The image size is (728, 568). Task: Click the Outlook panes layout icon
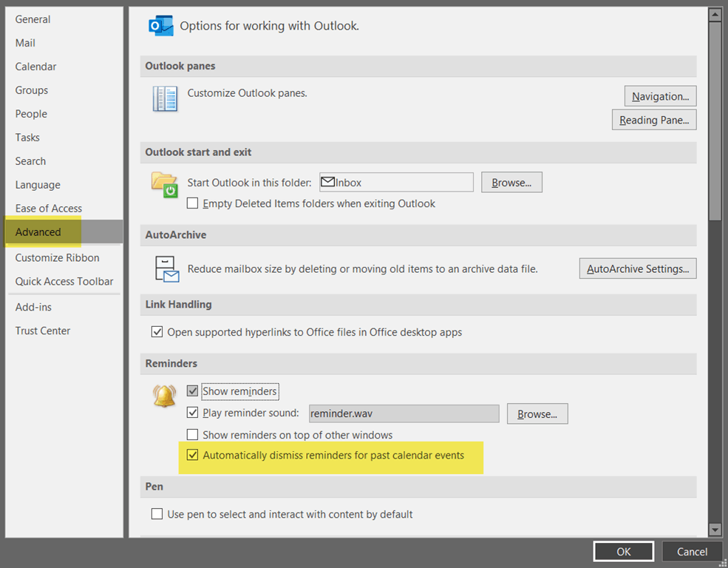coord(165,98)
